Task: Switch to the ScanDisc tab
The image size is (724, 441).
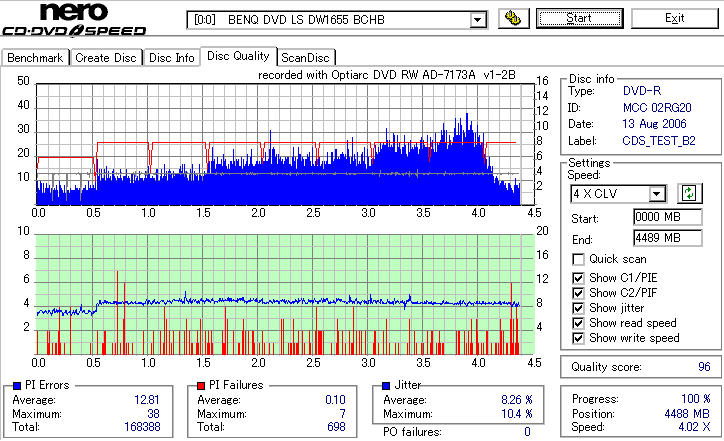Action: 305,58
